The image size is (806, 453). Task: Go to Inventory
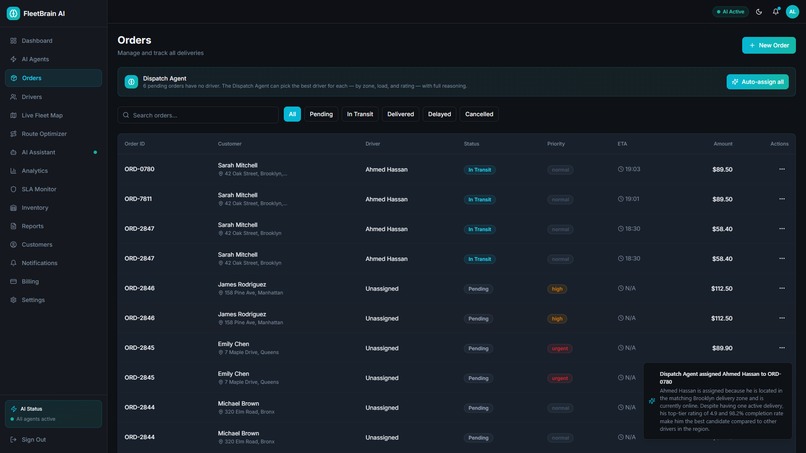point(53,208)
